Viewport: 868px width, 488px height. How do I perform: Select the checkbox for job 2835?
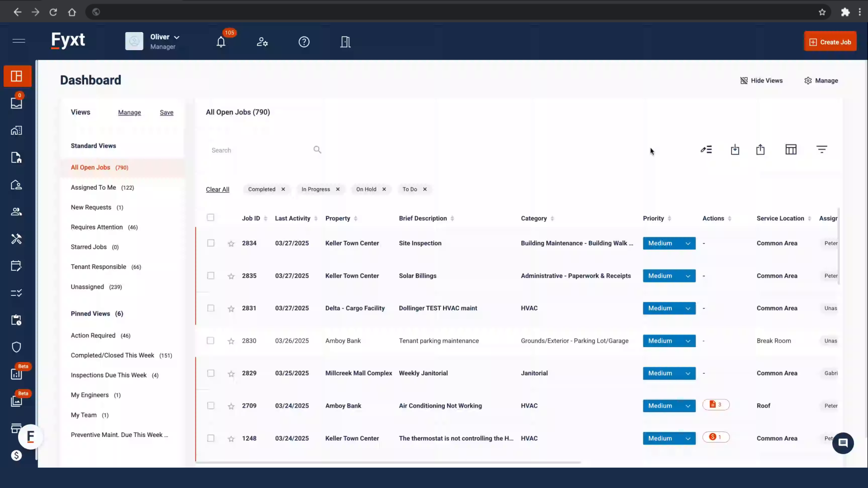pyautogui.click(x=211, y=276)
